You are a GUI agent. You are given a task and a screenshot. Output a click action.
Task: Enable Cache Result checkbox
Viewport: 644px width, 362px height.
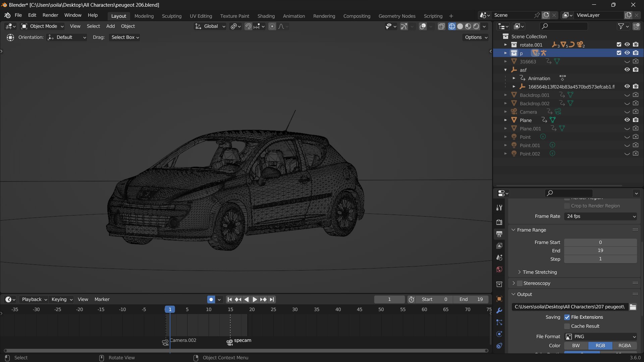pos(567,326)
